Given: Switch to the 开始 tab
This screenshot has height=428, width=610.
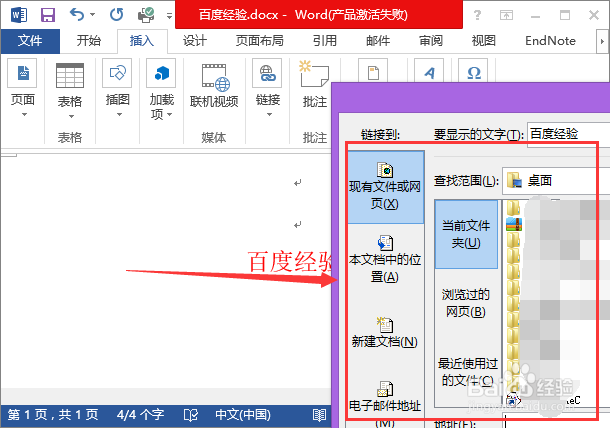Looking at the screenshot, I should coord(88,40).
